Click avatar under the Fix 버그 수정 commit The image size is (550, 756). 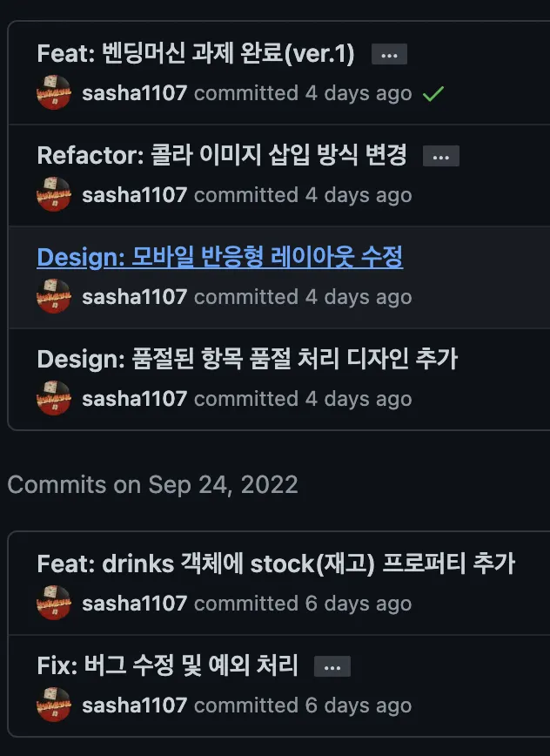pyautogui.click(x=54, y=705)
